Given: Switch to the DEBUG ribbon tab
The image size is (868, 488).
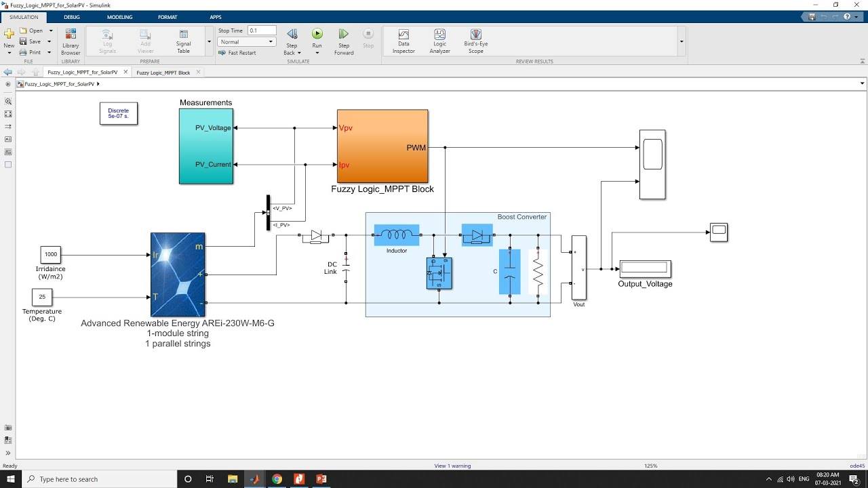Looking at the screenshot, I should (x=72, y=17).
